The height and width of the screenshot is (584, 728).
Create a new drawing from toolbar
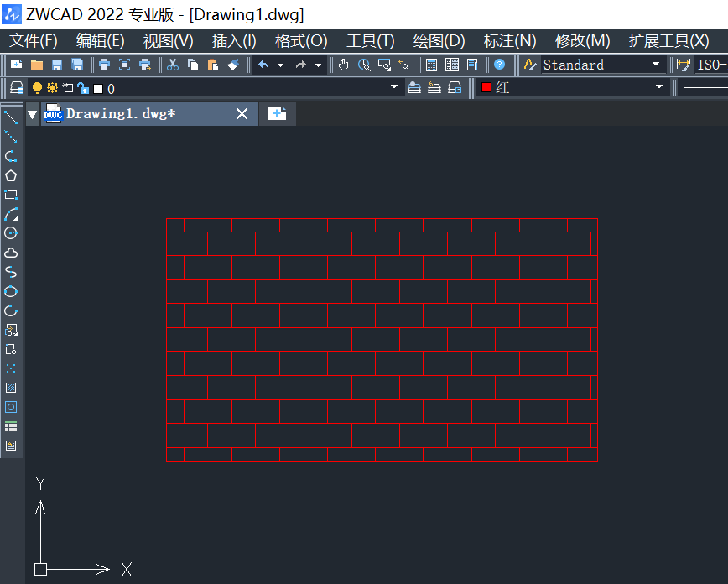[x=16, y=65]
